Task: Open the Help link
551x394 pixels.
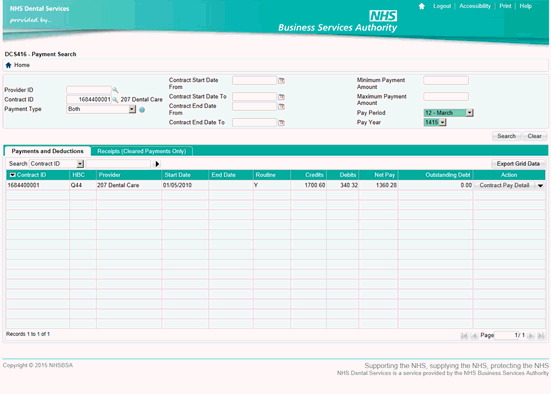Action: coord(525,6)
